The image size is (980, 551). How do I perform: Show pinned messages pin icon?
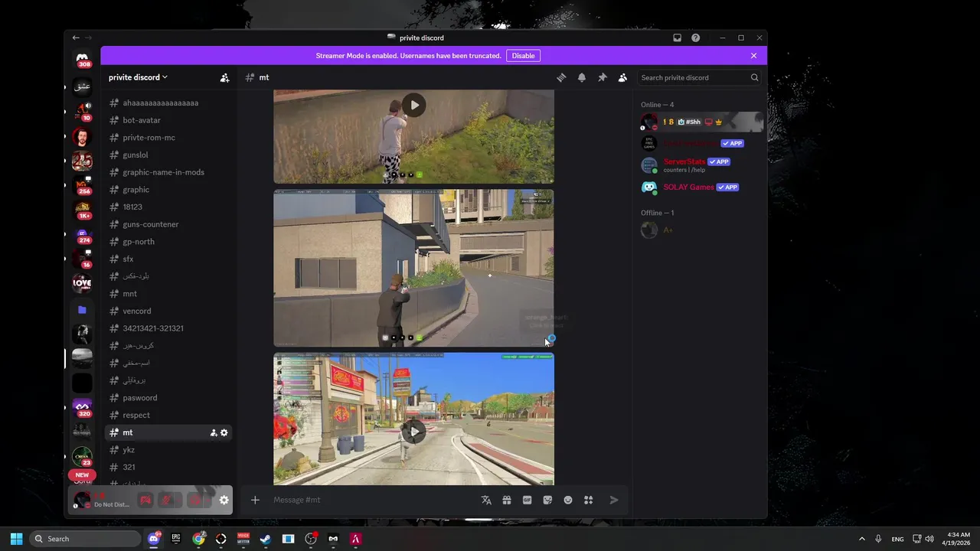(x=603, y=77)
